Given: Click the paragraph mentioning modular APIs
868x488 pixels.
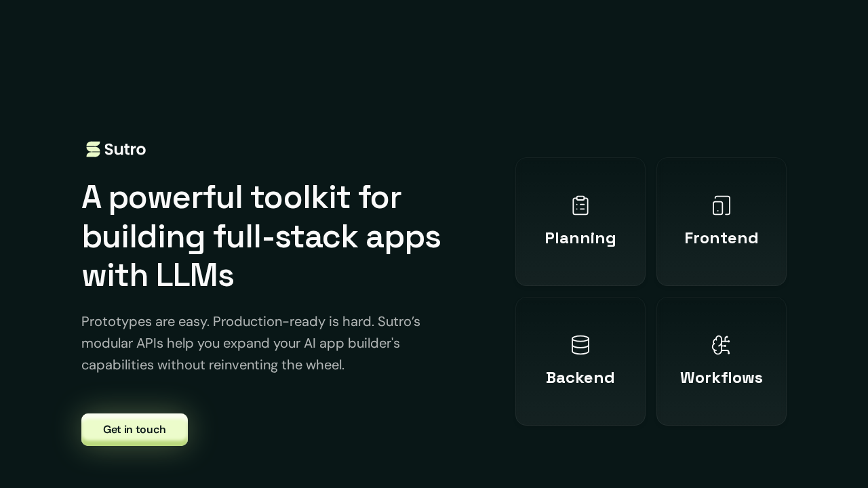Looking at the screenshot, I should 251,343.
